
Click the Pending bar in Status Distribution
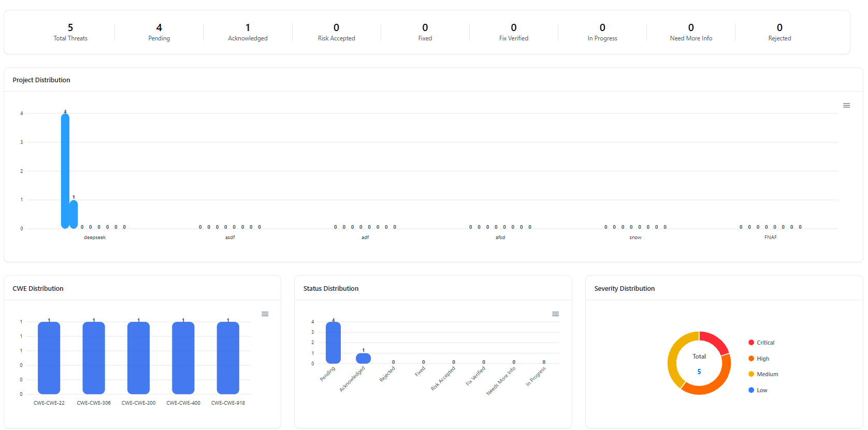[333, 343]
